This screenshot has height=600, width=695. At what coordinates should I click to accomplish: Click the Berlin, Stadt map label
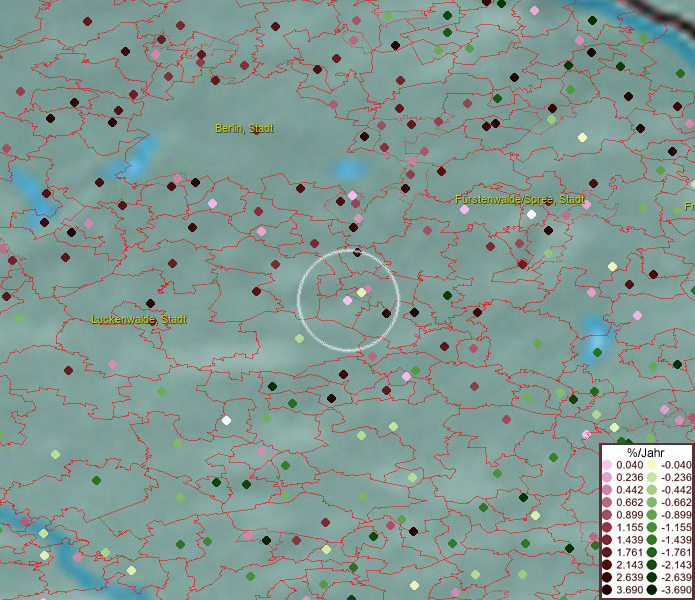244,129
